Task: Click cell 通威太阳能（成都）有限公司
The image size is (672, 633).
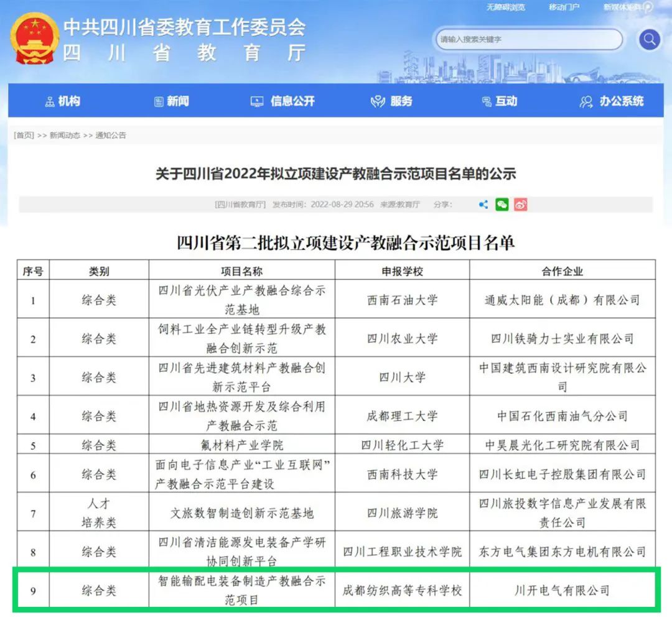Action: (x=562, y=300)
